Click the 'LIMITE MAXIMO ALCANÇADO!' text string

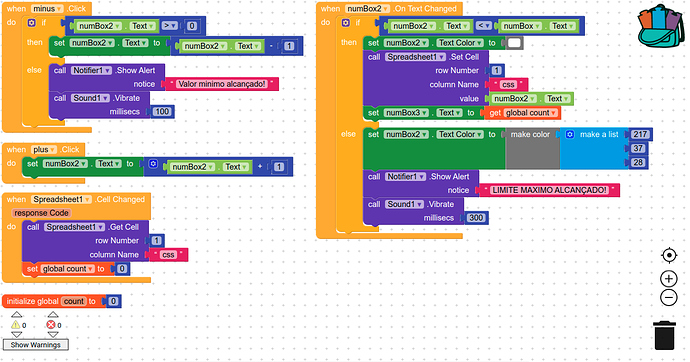549,190
